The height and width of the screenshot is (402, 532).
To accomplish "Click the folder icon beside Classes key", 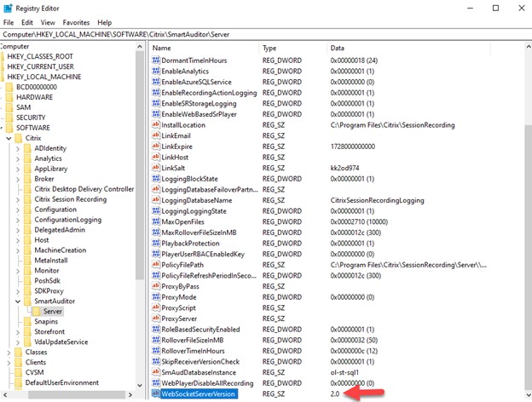I will tap(18, 352).
